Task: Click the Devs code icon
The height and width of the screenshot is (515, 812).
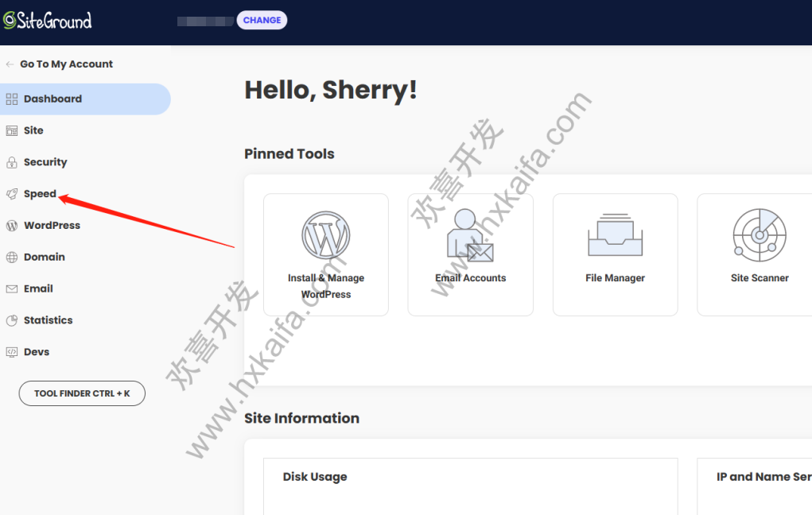Action: [x=11, y=352]
